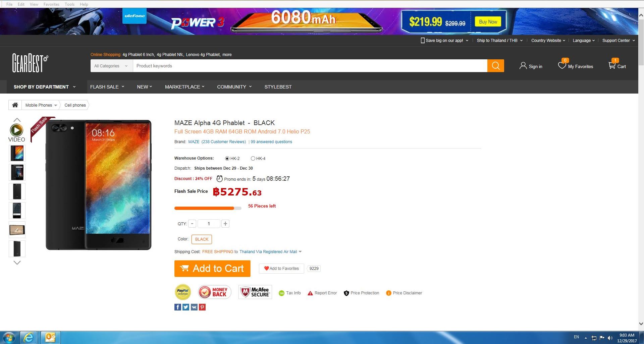Image resolution: width=644 pixels, height=344 pixels.
Task: Open the Flash Sale nav menu
Action: pos(107,87)
